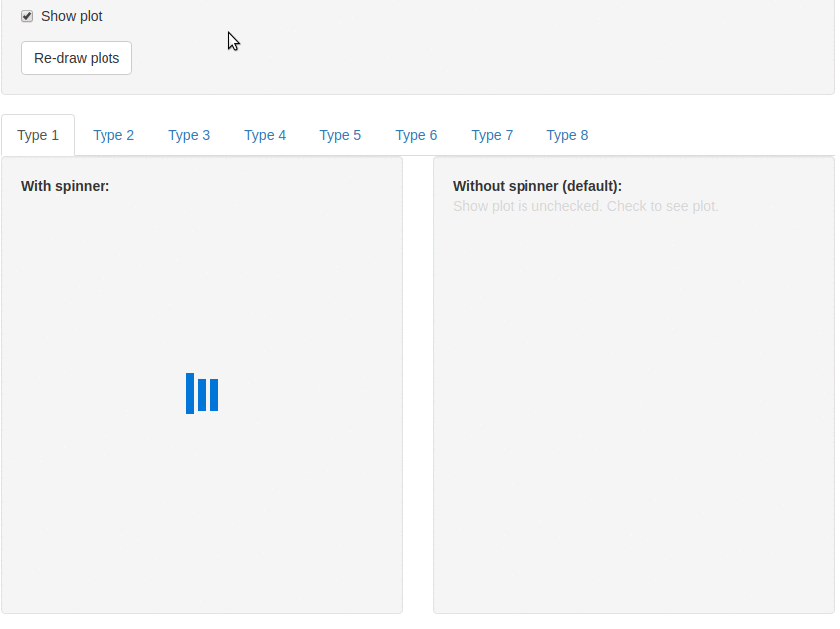Click the 'With spinner:' heading

[x=66, y=186]
